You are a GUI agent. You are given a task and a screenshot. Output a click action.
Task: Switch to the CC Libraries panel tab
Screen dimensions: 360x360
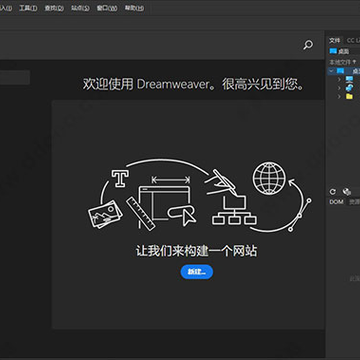[353, 40]
